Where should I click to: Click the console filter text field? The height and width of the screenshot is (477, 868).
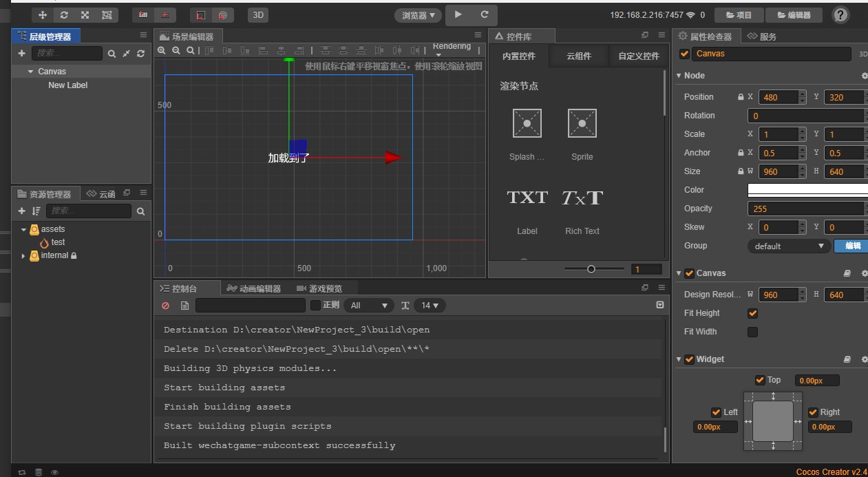point(251,305)
